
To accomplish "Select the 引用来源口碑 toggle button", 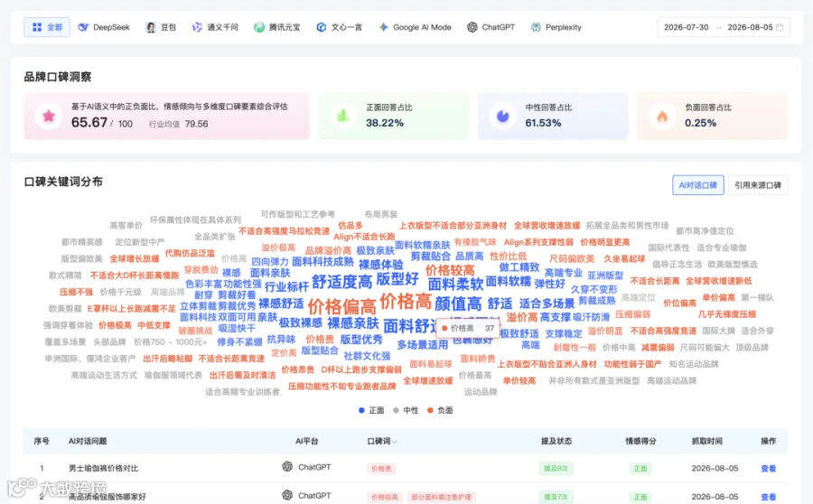I will pyautogui.click(x=758, y=185).
